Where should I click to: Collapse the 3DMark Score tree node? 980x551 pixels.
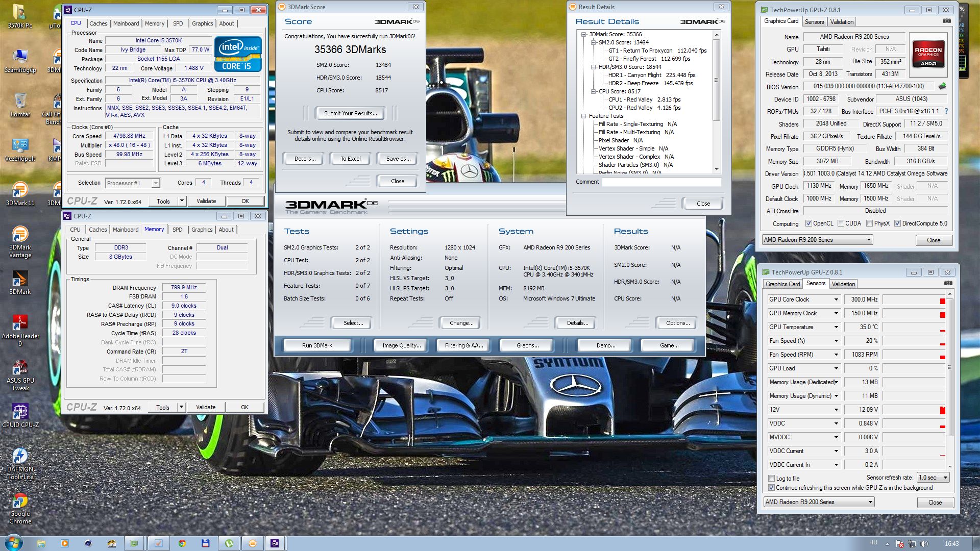pos(584,34)
